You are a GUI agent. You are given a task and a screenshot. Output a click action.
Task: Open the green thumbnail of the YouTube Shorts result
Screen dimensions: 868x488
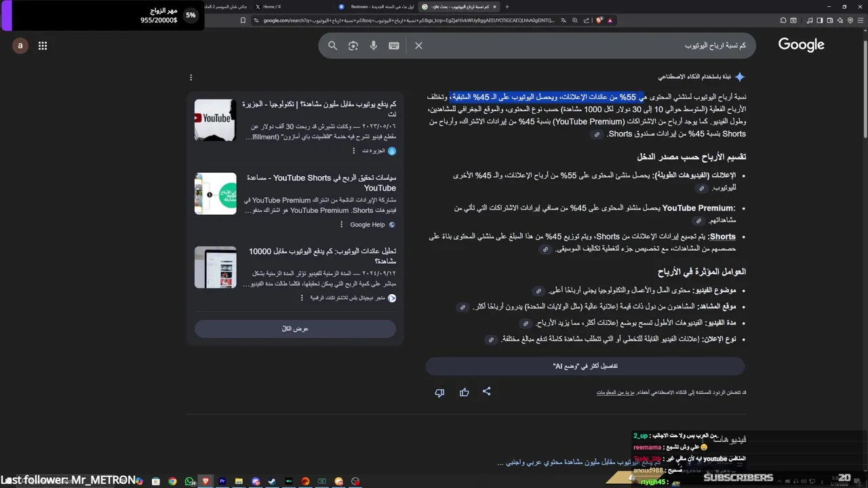(215, 193)
